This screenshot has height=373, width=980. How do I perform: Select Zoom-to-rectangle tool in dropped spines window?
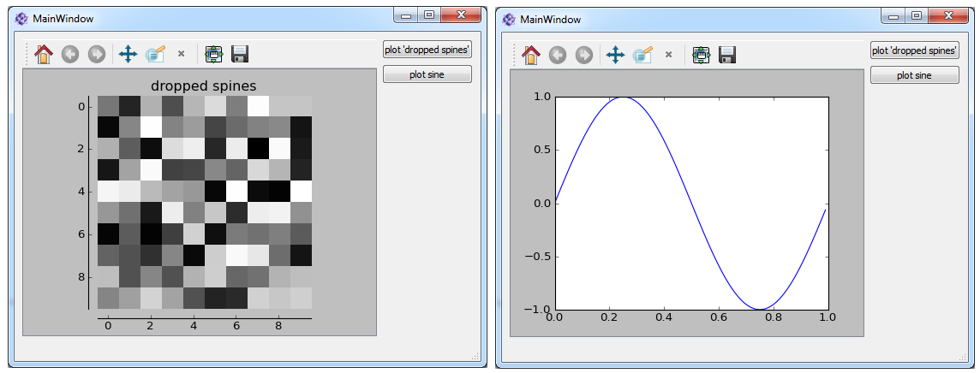[x=155, y=54]
